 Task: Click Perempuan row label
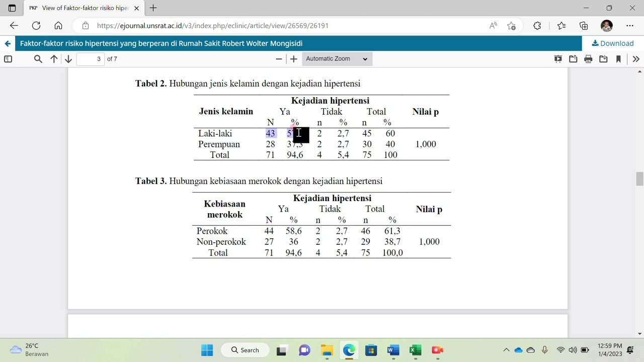(219, 144)
